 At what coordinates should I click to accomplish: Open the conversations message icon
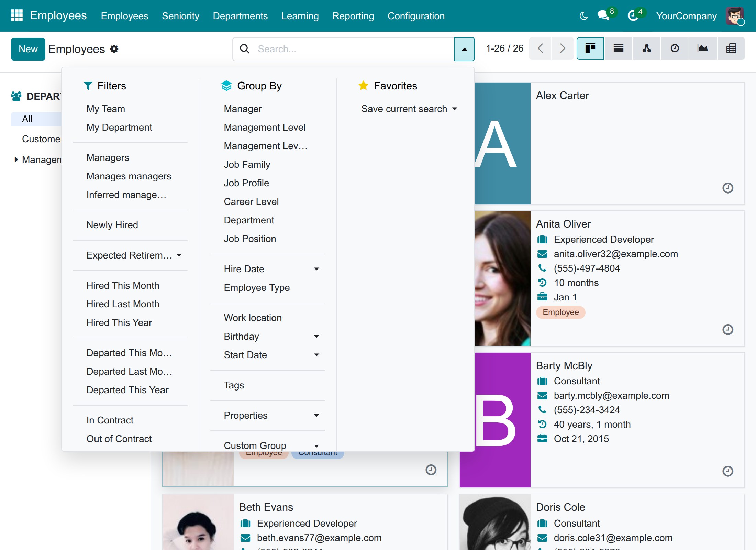604,15
